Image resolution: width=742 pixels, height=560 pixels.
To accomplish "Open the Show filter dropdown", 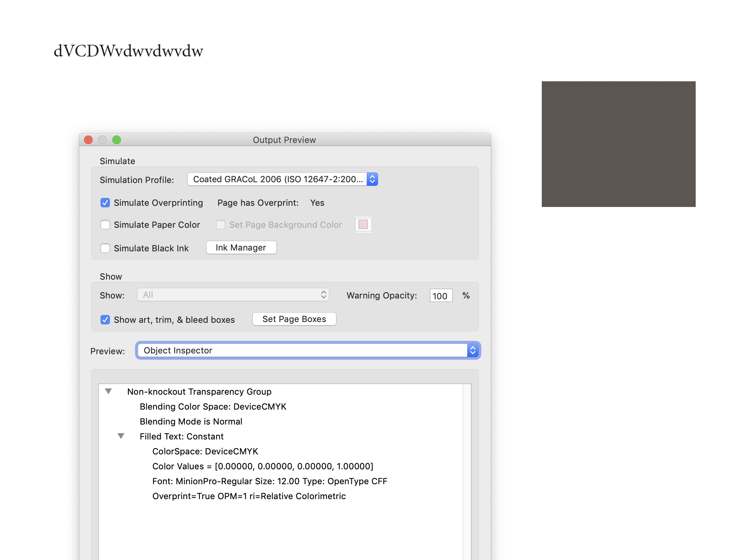I will (x=233, y=295).
